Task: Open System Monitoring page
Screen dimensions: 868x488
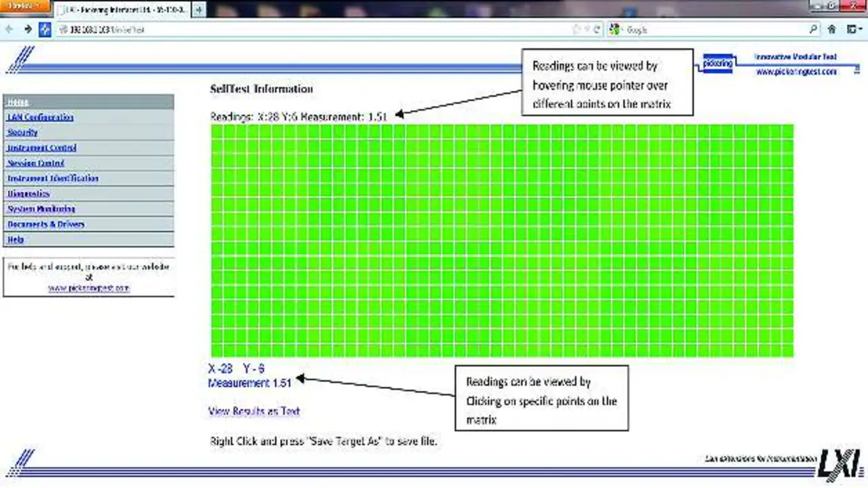Action: click(41, 209)
